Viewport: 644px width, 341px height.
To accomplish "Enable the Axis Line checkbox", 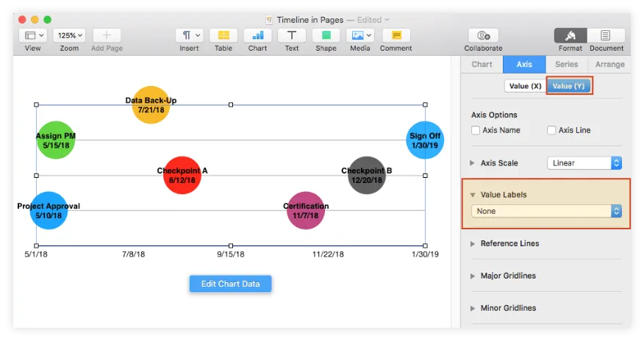I will 551,130.
